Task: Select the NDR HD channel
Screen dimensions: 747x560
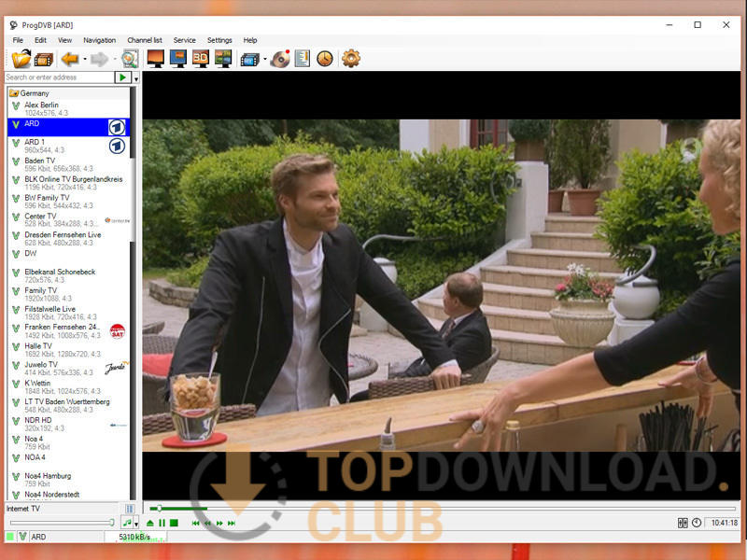Action: 68,424
